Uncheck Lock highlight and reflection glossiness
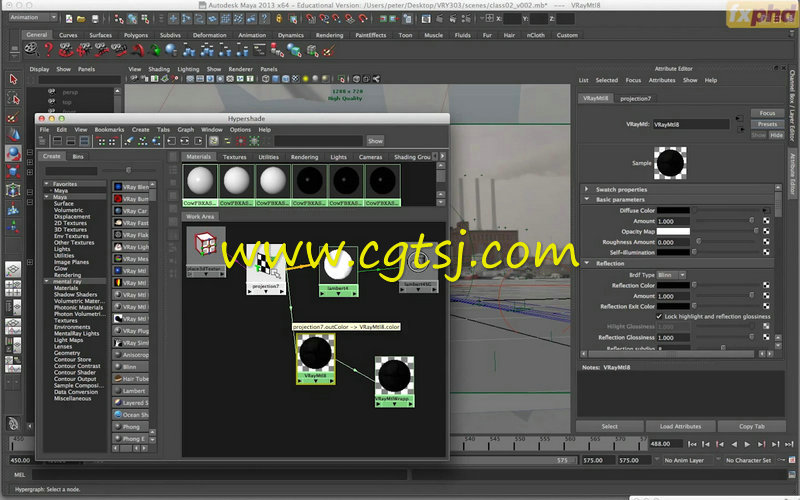The width and height of the screenshot is (800, 500). 659,316
